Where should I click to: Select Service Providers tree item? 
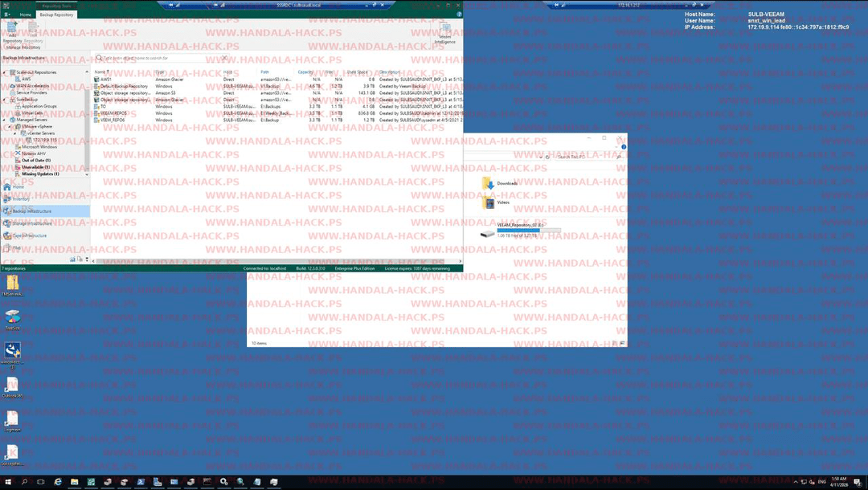click(27, 92)
